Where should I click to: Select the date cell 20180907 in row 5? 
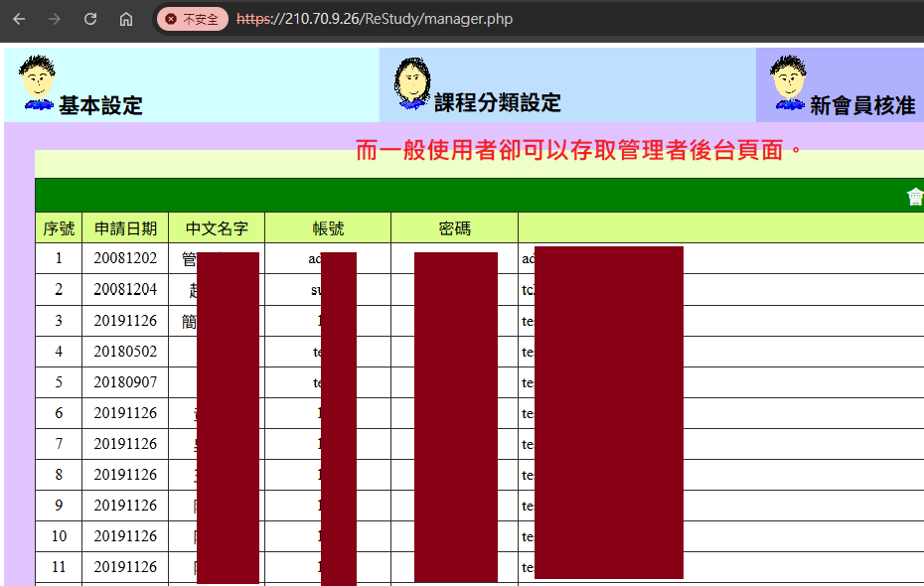pyautogui.click(x=125, y=382)
